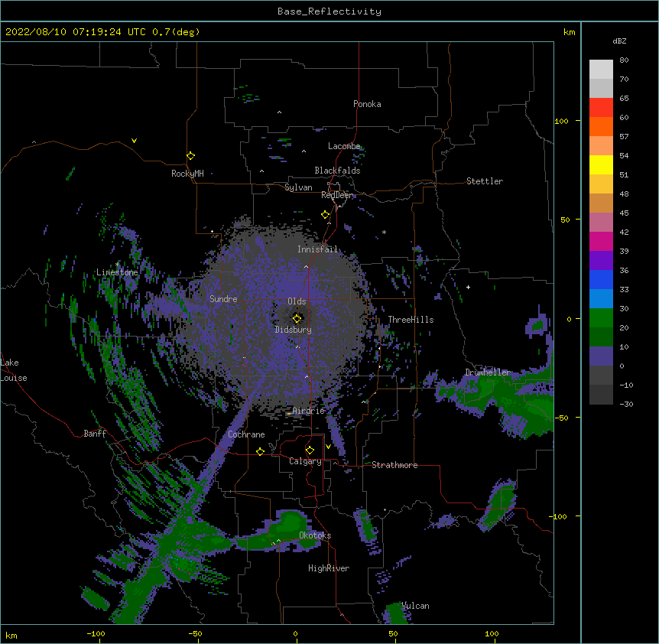Click the Sundre city label
This screenshot has width=659, height=644.
223,299
